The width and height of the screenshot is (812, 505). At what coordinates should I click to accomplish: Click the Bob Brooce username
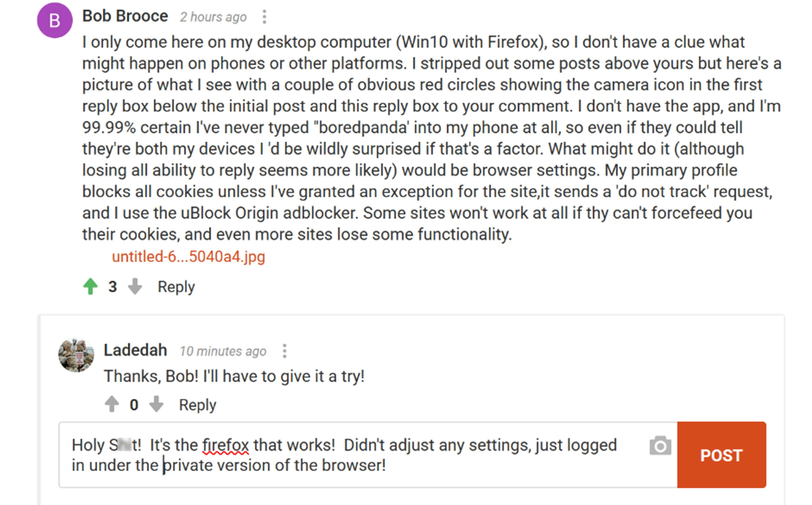pos(125,16)
